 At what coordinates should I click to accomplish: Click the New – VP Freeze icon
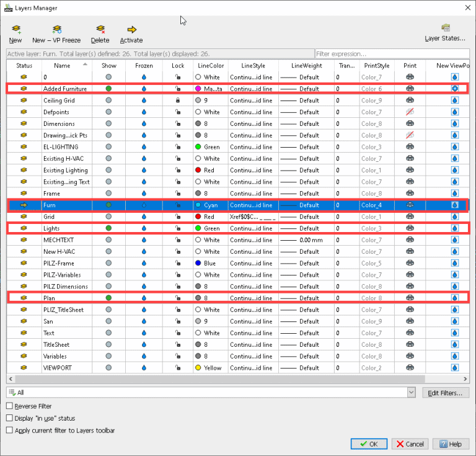coord(56,29)
